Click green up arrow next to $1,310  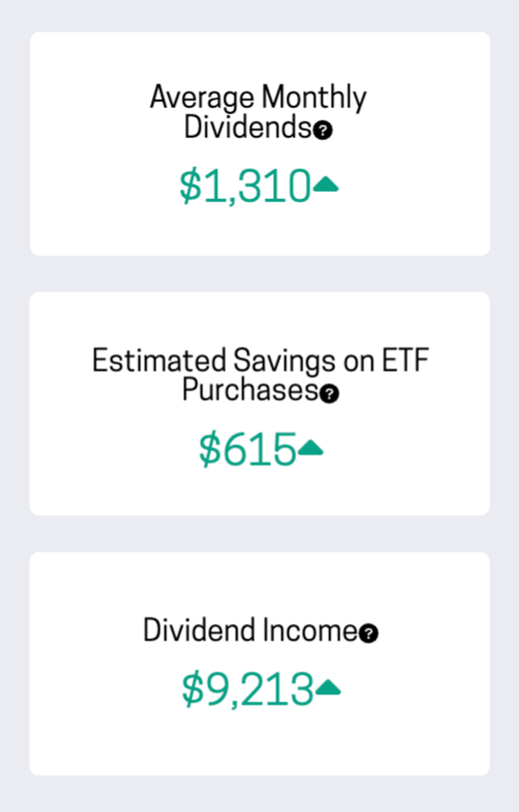pyautogui.click(x=326, y=184)
